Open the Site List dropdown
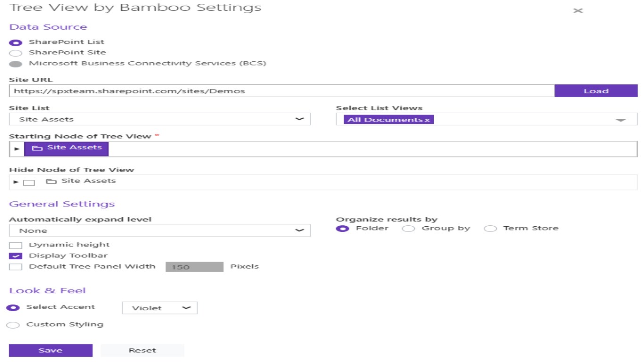Viewport: 644px width, 362px height. pyautogui.click(x=159, y=119)
